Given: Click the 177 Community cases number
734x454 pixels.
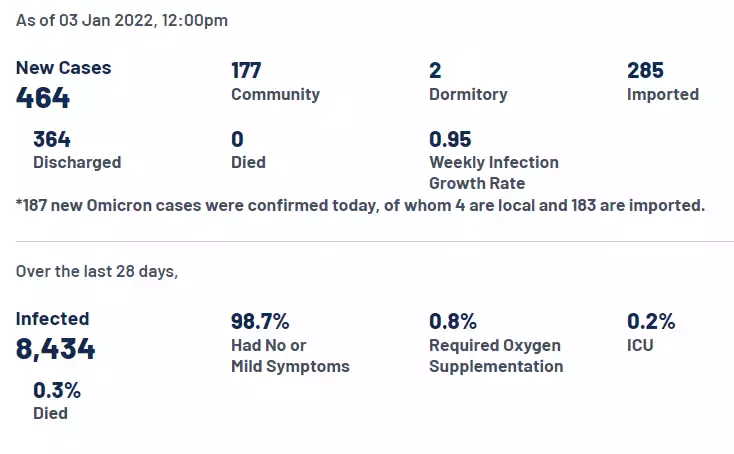Looking at the screenshot, I should (x=246, y=70).
